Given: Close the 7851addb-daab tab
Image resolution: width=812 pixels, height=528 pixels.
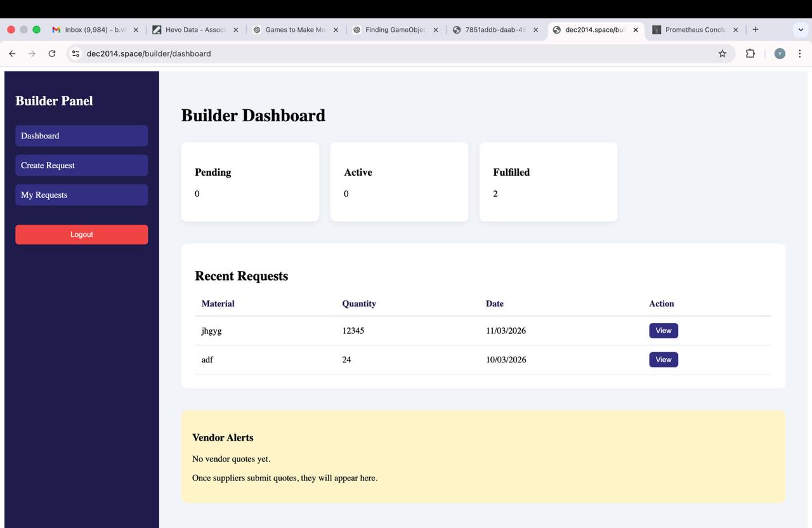Looking at the screenshot, I should (535, 30).
